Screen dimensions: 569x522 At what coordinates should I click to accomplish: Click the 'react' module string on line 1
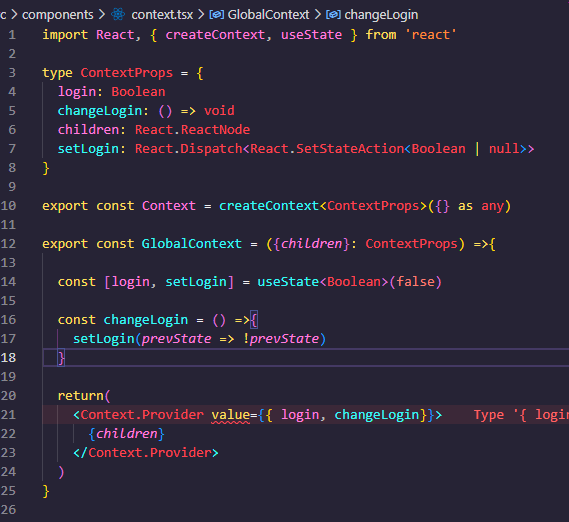(430, 35)
